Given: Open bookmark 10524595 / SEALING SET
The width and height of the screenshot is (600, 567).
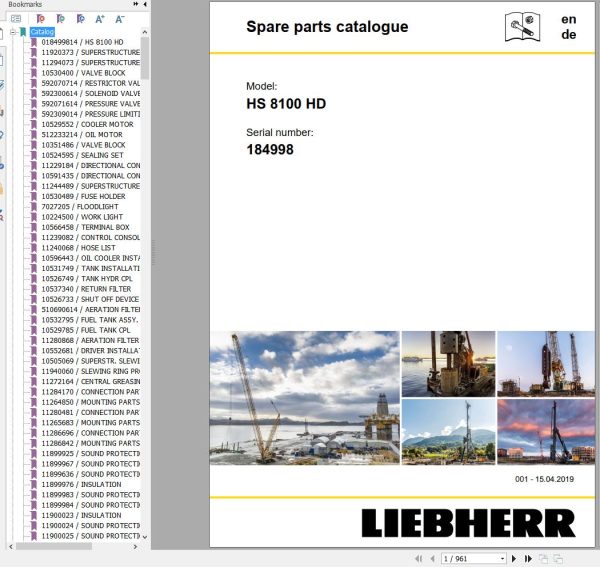Looking at the screenshot, I should 82,155.
